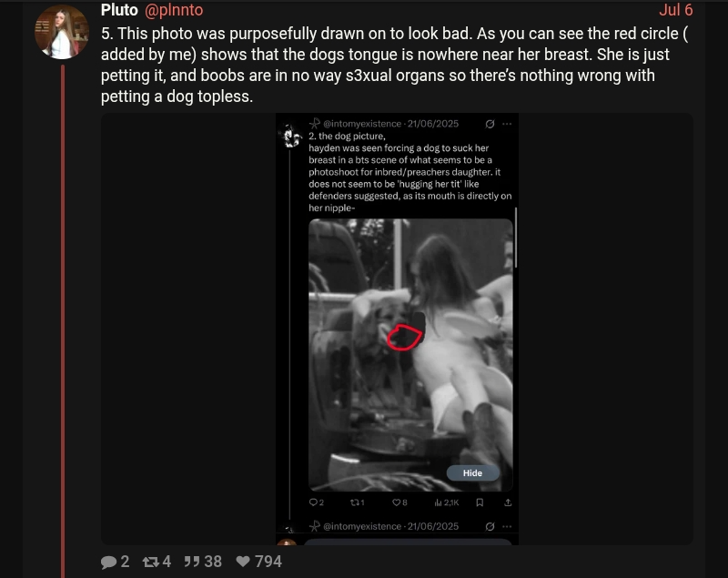728x578 pixels.
Task: Click the Grok circle icon on the top embedded post
Action: click(x=490, y=124)
